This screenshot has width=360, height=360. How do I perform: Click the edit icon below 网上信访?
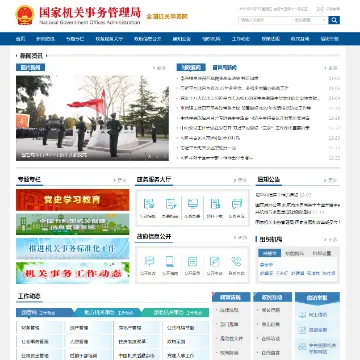pyautogui.click(x=302, y=330)
